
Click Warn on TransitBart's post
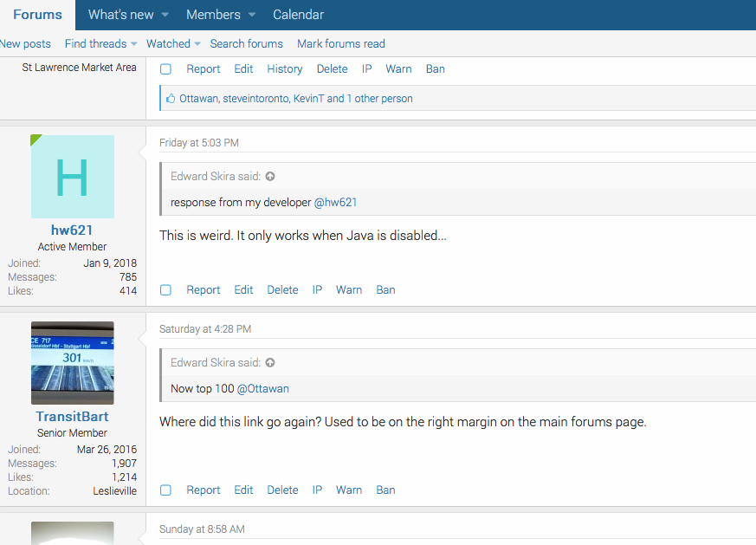349,490
